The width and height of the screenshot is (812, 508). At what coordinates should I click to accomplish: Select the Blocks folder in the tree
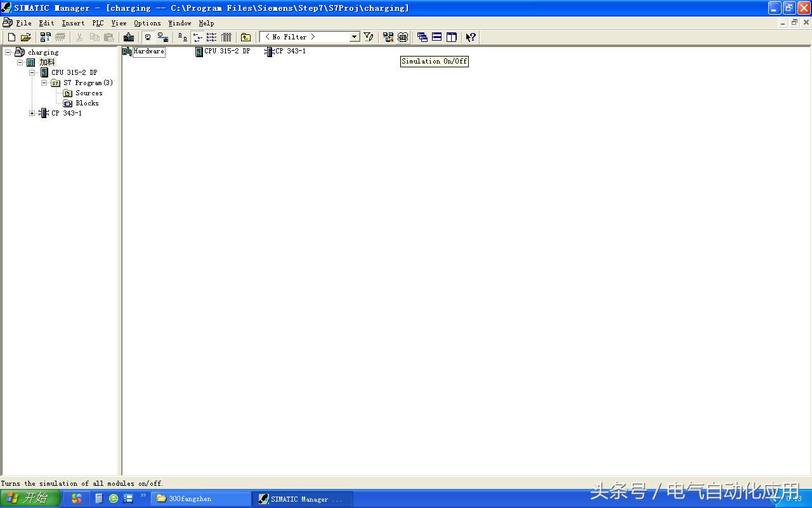coord(87,103)
